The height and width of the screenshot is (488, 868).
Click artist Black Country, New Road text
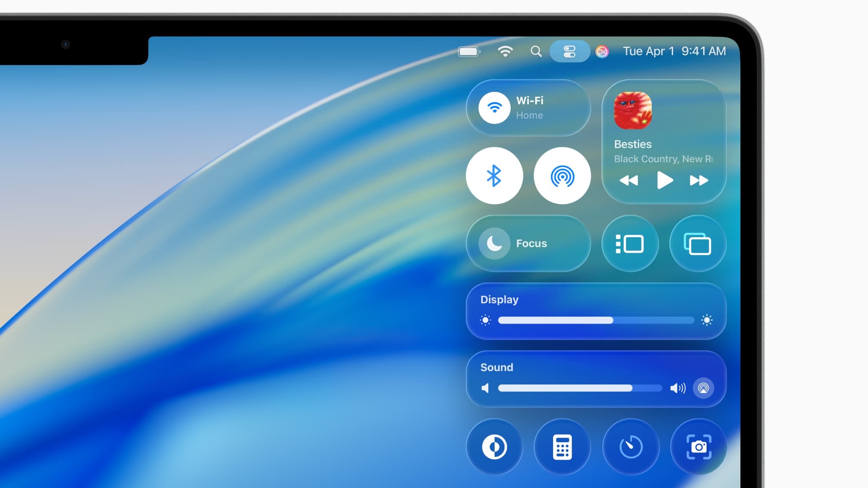(664, 159)
